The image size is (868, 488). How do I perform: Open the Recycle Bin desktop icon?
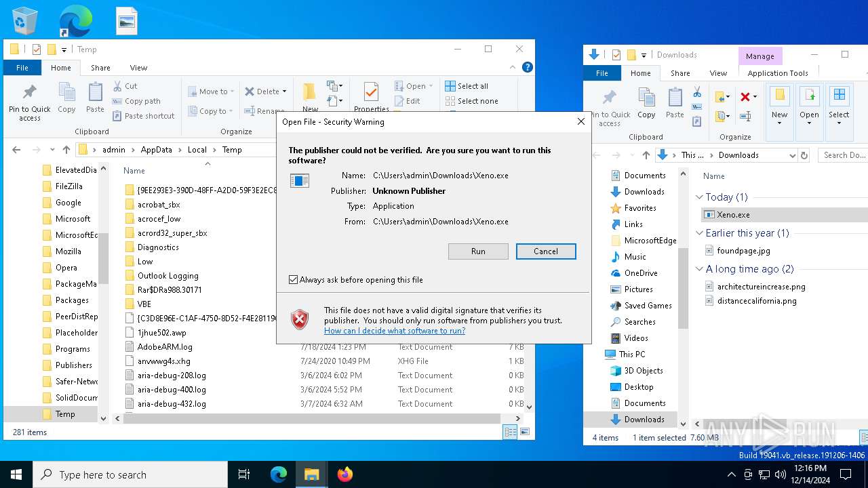pos(25,21)
